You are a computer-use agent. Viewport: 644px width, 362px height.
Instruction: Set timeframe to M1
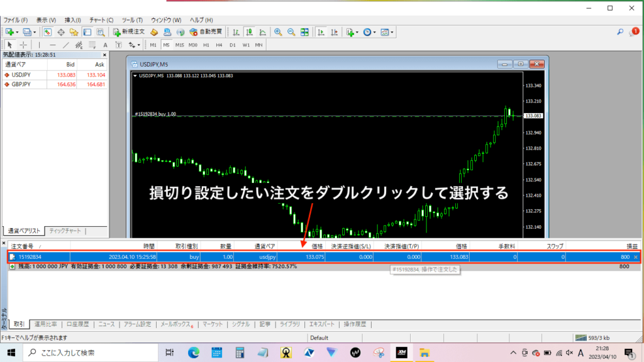click(x=153, y=45)
